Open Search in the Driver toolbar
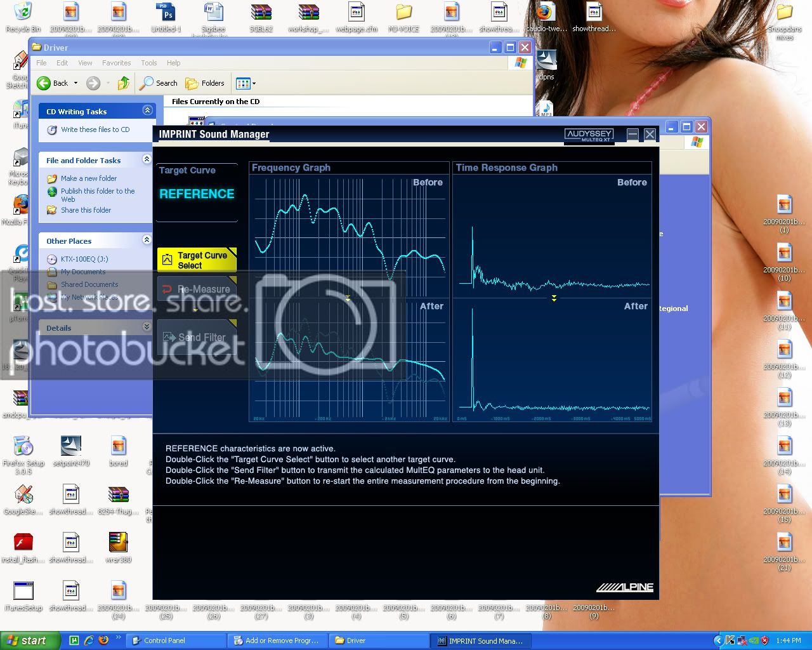Image resolution: width=812 pixels, height=650 pixels. click(159, 83)
